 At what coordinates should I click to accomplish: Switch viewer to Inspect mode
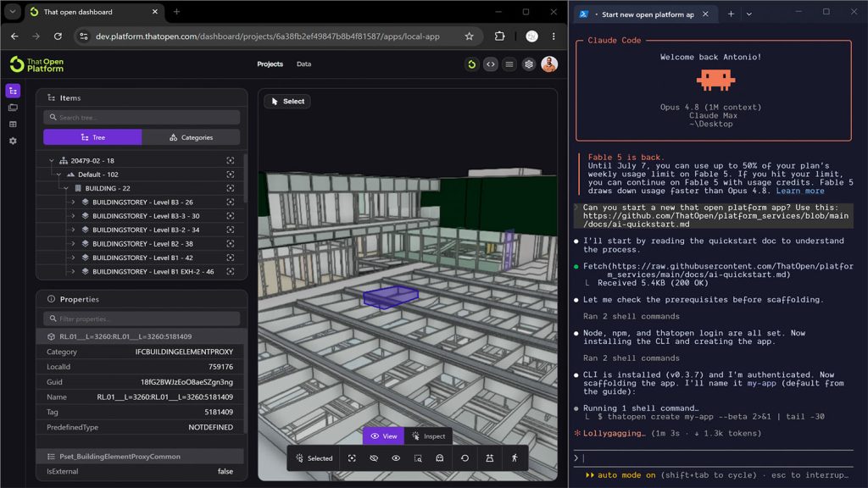pyautogui.click(x=428, y=436)
